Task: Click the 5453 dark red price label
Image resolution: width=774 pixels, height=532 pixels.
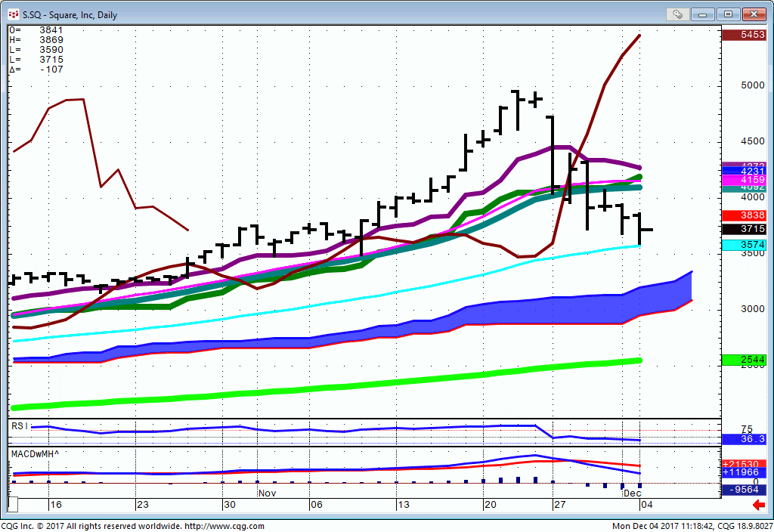Action: 744,36
